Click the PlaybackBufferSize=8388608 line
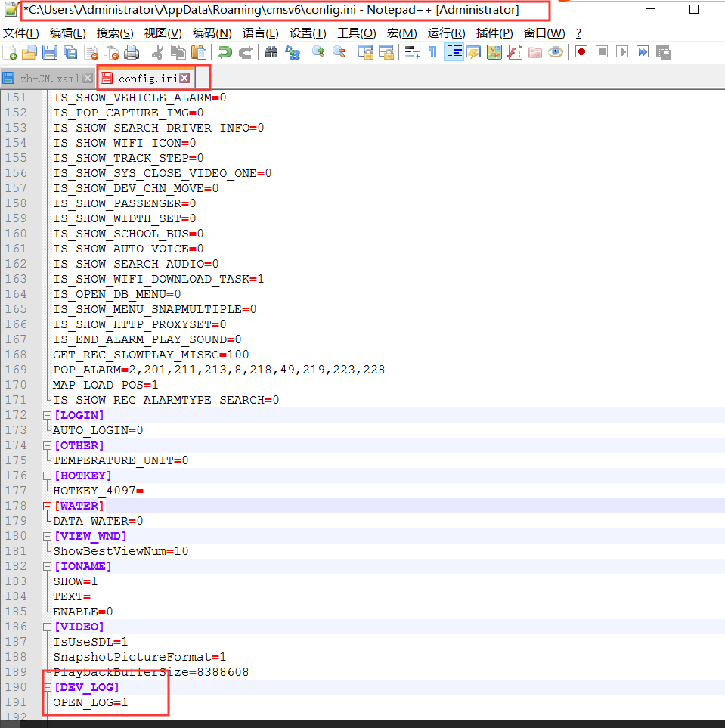This screenshot has width=725, height=728. (151, 672)
